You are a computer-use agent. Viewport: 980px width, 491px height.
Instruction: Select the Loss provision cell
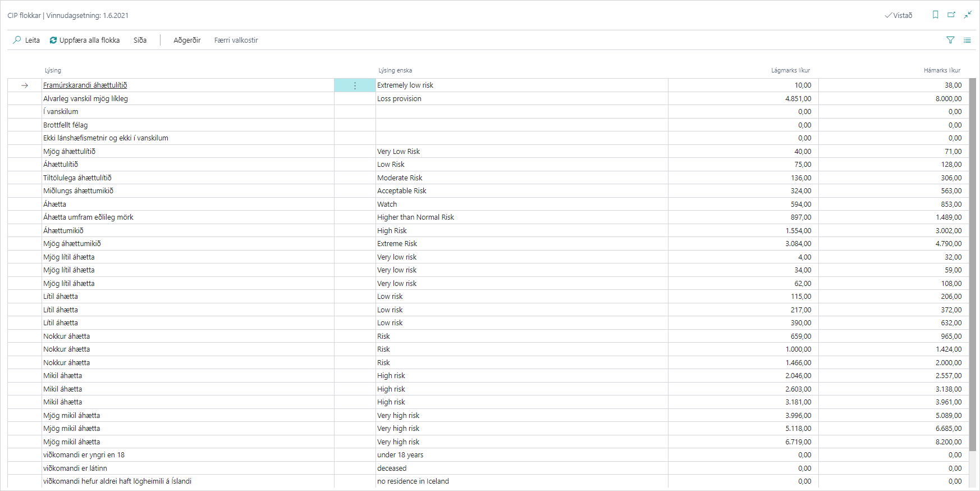pyautogui.click(x=399, y=99)
